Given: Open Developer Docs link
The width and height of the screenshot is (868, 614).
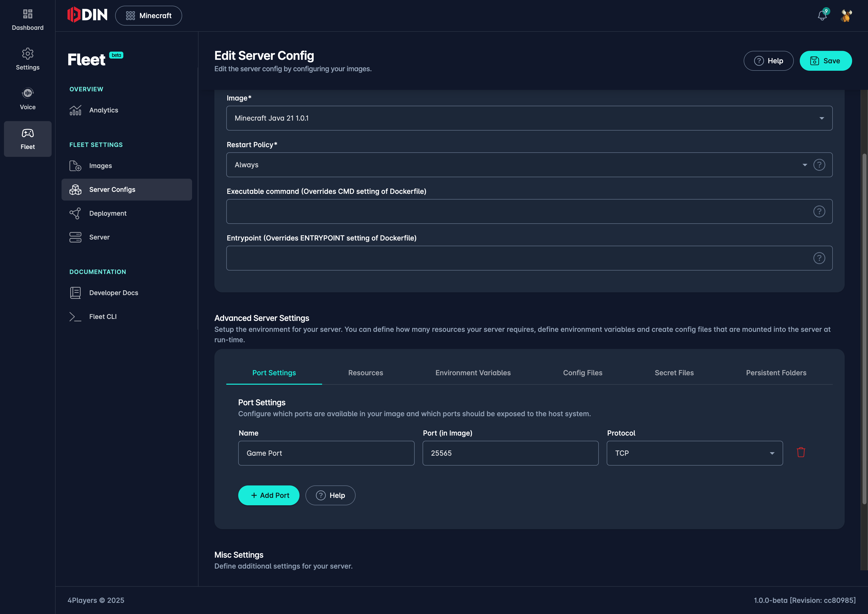Looking at the screenshot, I should coord(127,293).
